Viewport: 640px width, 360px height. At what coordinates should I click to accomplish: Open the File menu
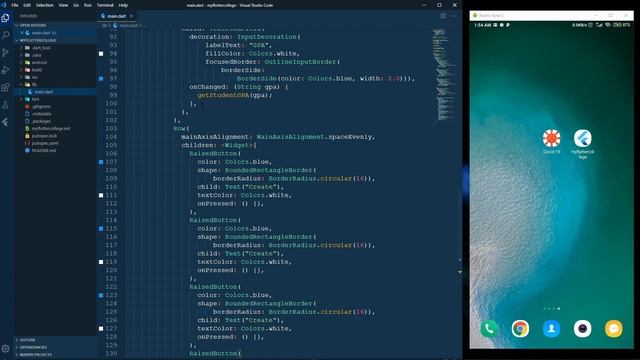click(15, 5)
